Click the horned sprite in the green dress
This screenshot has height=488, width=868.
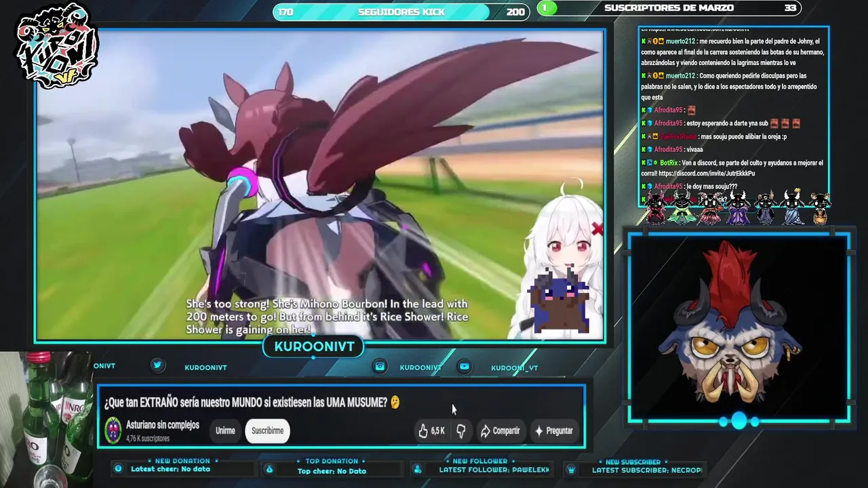[x=682, y=207]
